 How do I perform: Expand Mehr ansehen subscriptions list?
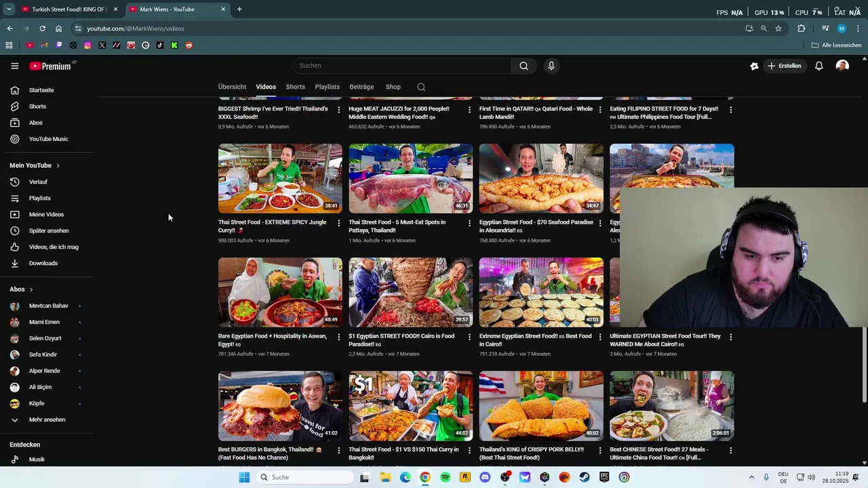coord(47,420)
